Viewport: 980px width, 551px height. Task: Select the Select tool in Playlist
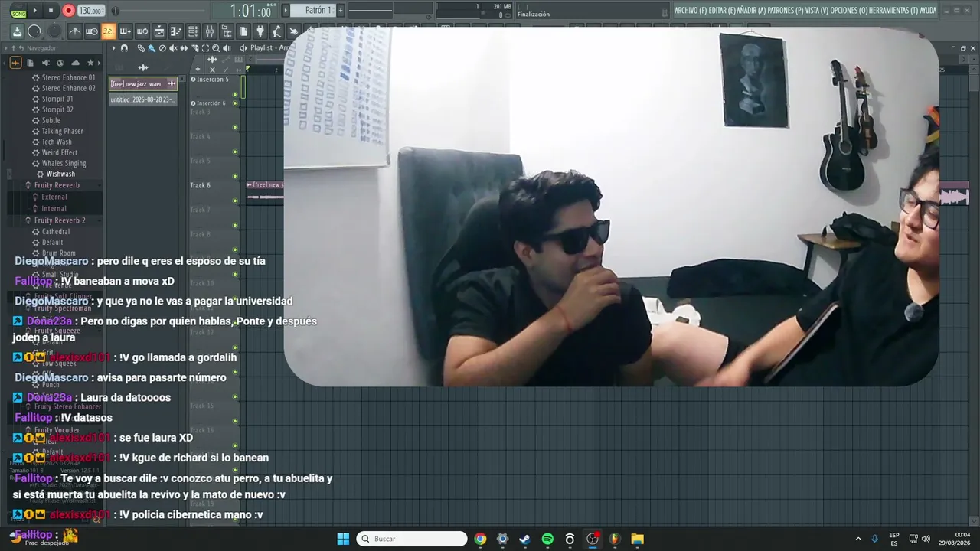coord(205,48)
